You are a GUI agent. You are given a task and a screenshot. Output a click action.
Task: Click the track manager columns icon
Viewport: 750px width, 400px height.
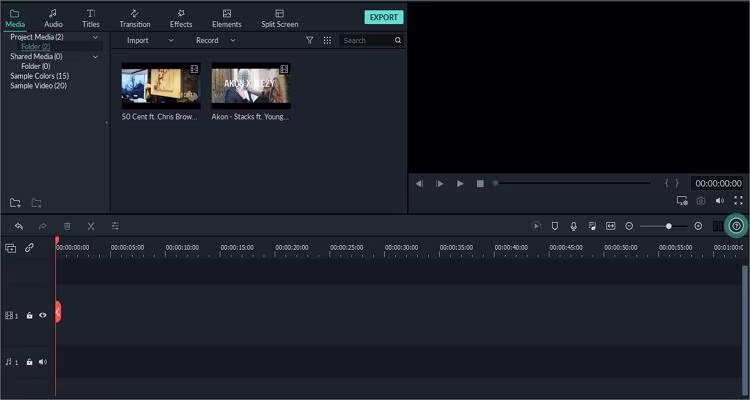coord(717,226)
